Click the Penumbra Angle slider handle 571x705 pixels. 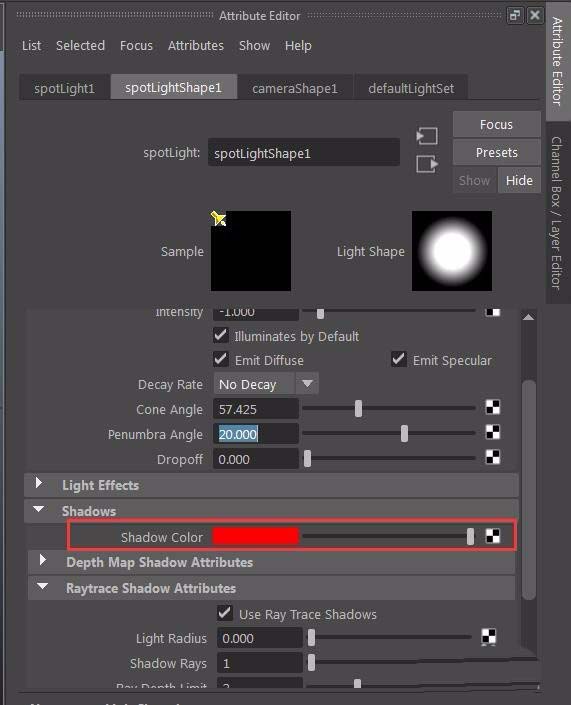click(x=404, y=433)
